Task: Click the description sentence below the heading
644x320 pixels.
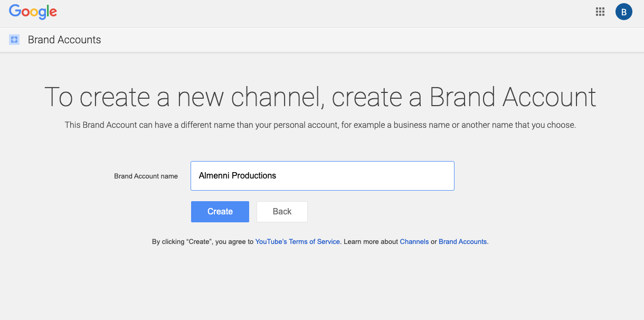Action: pyautogui.click(x=320, y=125)
